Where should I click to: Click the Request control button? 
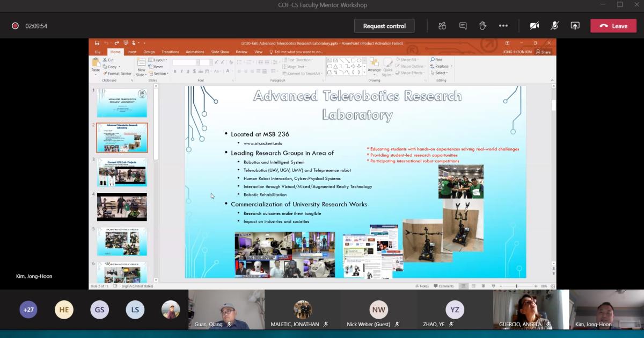384,26
